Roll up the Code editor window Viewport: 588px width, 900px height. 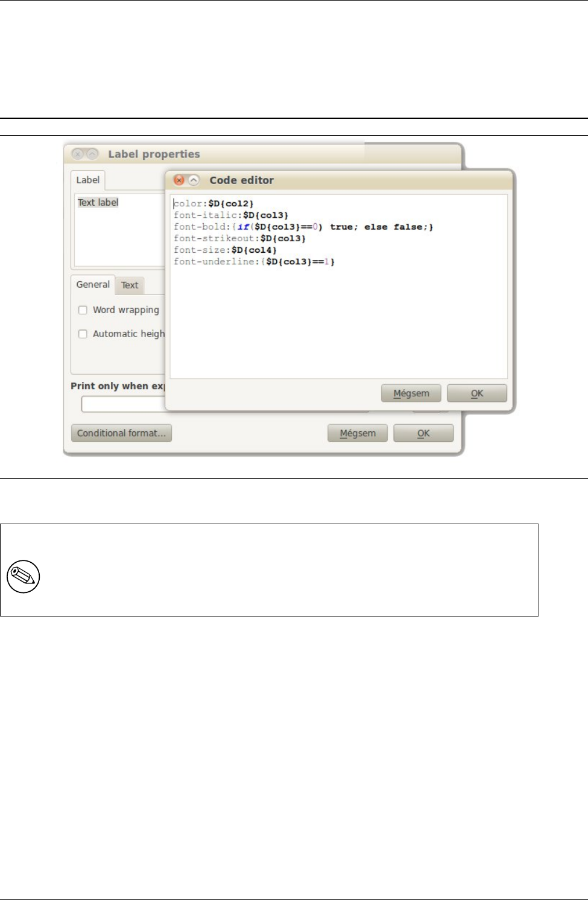tap(194, 180)
